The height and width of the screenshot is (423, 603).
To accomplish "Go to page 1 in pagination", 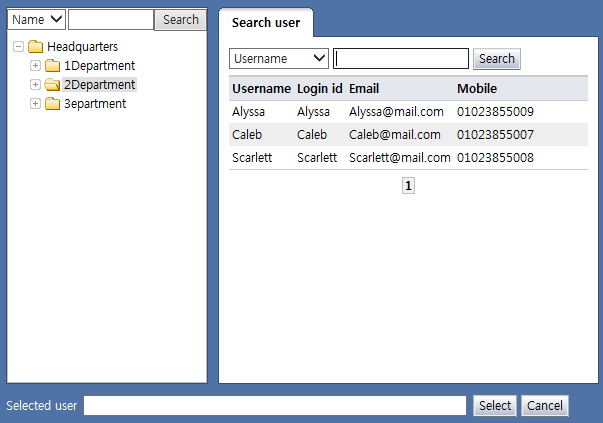I will (x=408, y=186).
